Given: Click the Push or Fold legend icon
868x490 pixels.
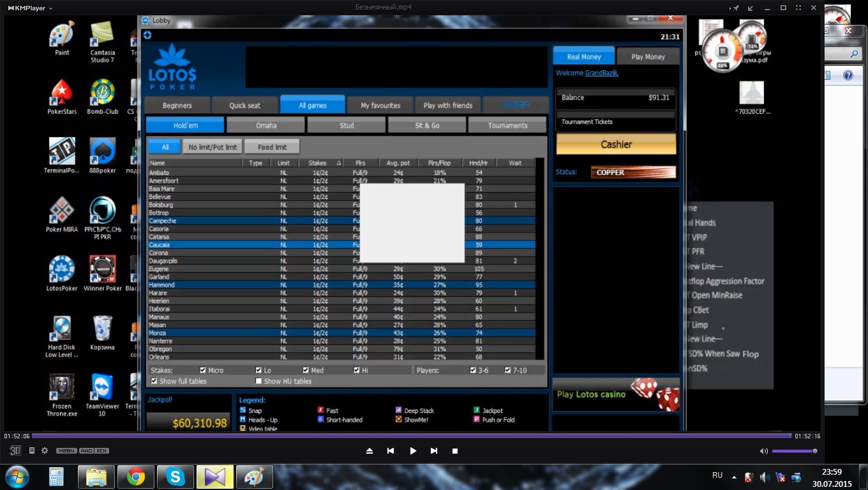Looking at the screenshot, I should (x=476, y=419).
